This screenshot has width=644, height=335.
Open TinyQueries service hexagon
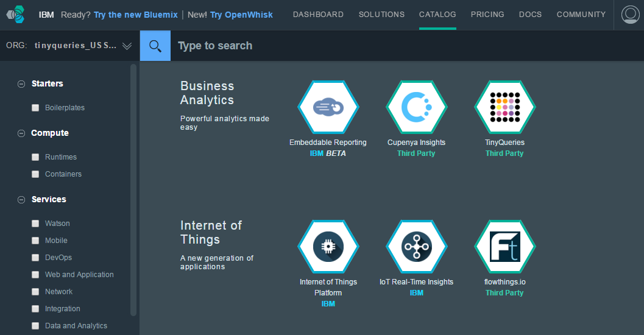click(504, 107)
